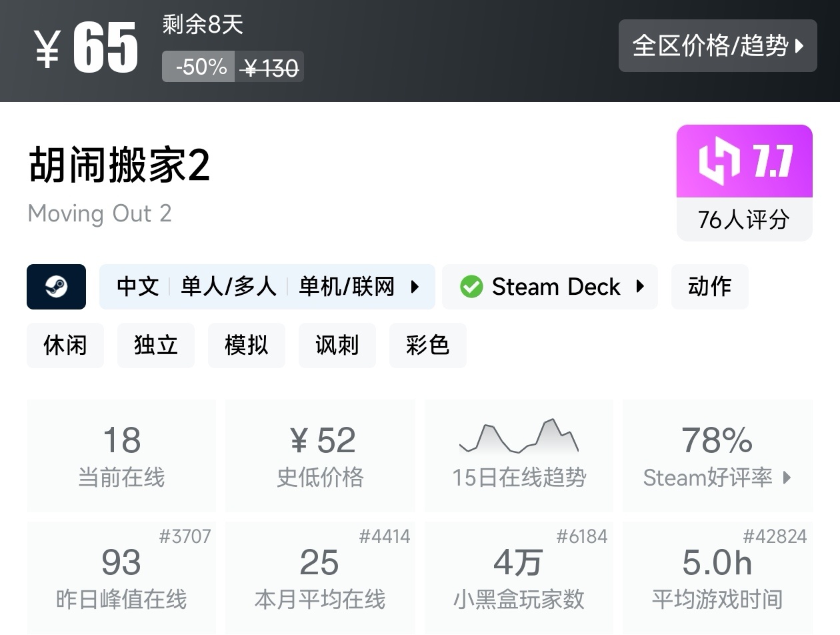Click the -50% discount badge
The image size is (840, 635).
point(199,67)
